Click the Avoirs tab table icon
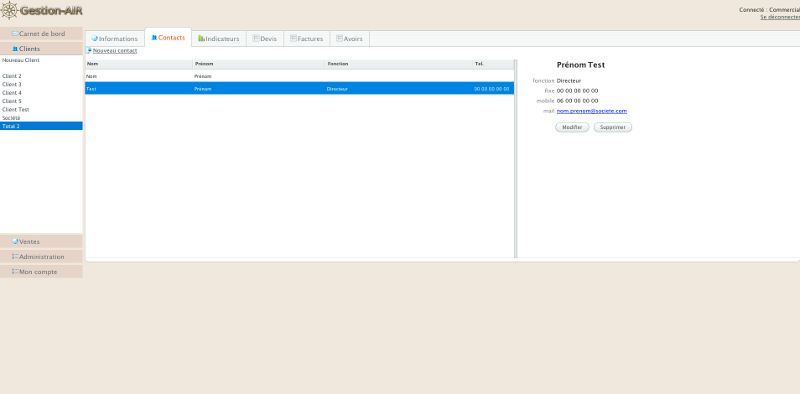Screen dimensions: 800x394 coord(339,38)
